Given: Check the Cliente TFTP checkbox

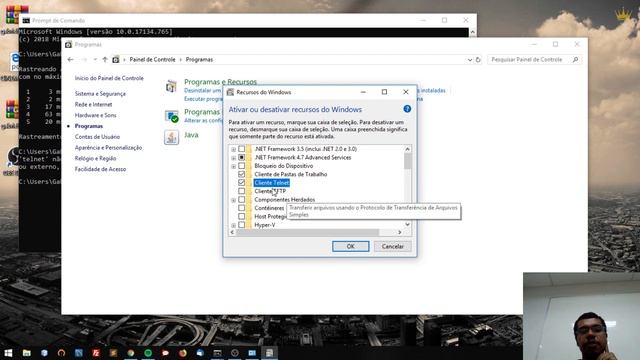Looking at the screenshot, I should click(242, 191).
